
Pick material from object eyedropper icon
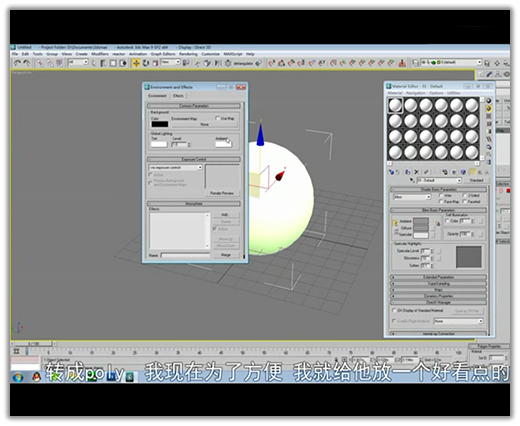tap(412, 180)
